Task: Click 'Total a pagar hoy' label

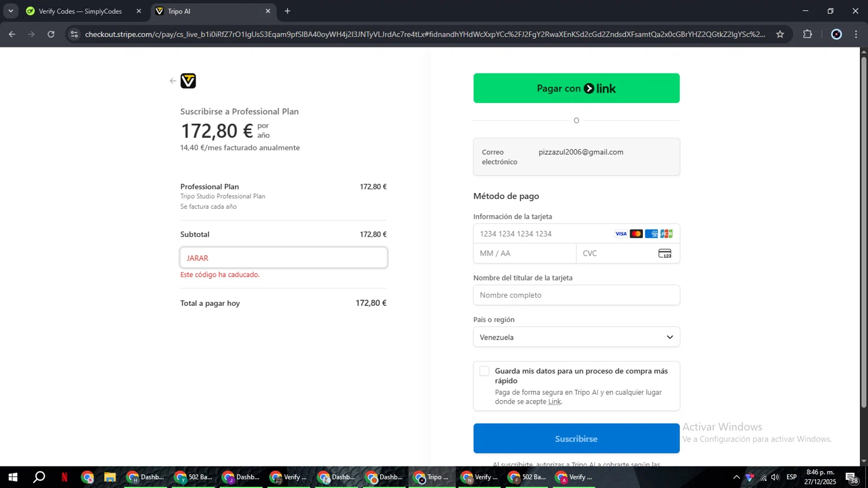Action: [210, 303]
